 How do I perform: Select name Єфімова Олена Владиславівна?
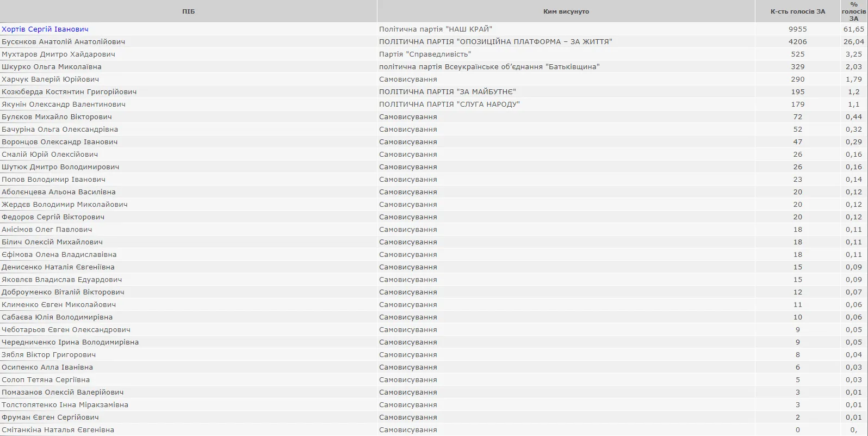[x=59, y=255]
